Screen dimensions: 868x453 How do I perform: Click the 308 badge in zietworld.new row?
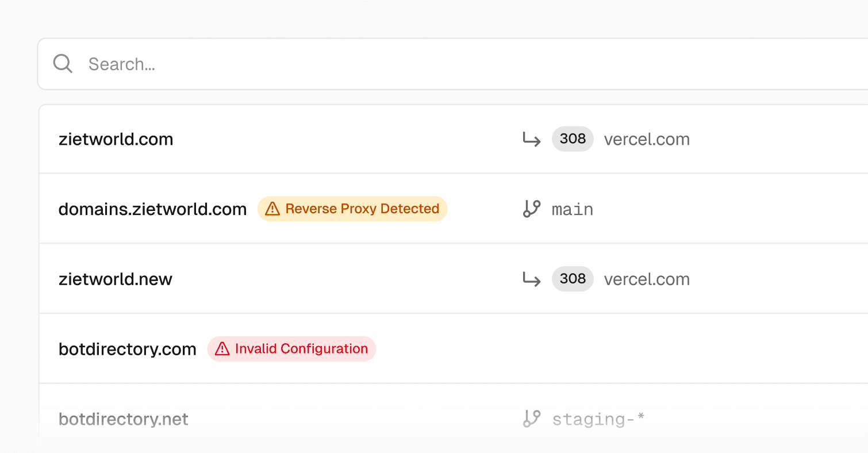pyautogui.click(x=573, y=279)
